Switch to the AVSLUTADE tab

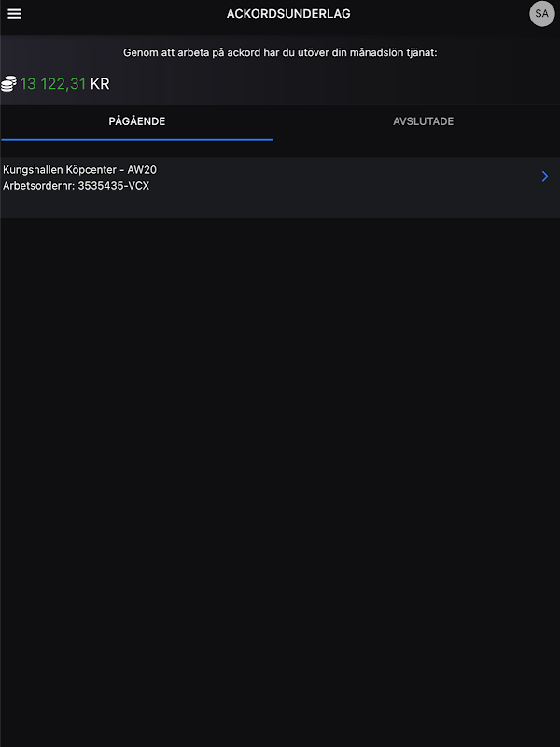coord(424,121)
